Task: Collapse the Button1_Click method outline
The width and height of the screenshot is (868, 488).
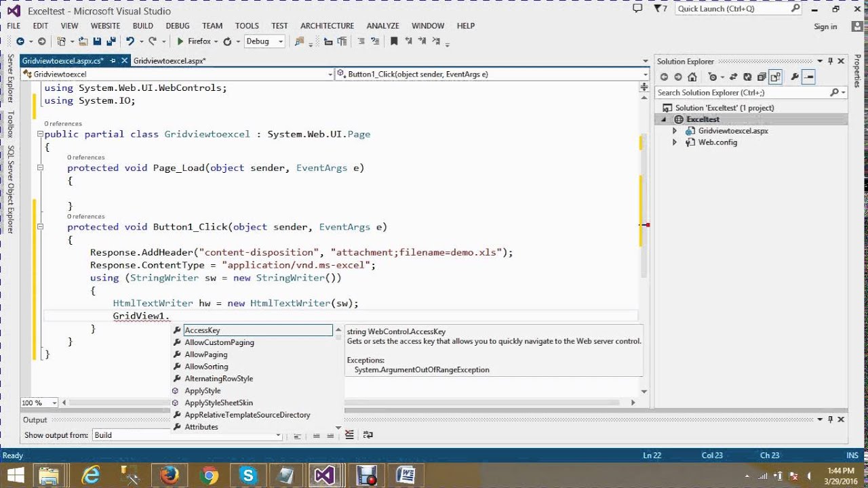Action: point(40,227)
